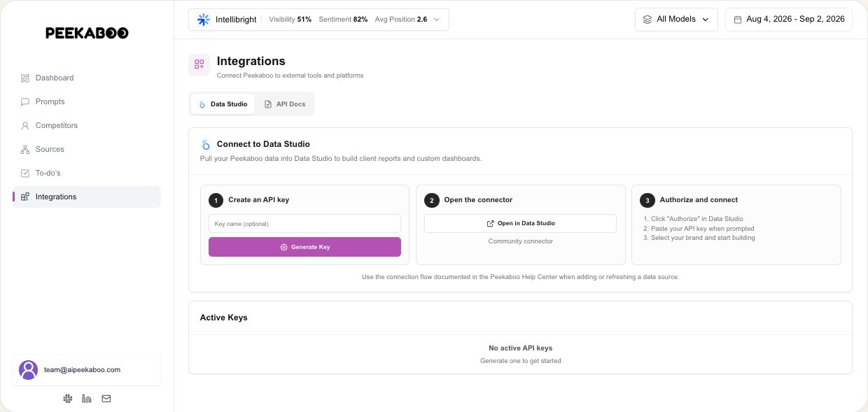Image resolution: width=868 pixels, height=412 pixels.
Task: Click the external link icon in connector button
Action: click(490, 223)
